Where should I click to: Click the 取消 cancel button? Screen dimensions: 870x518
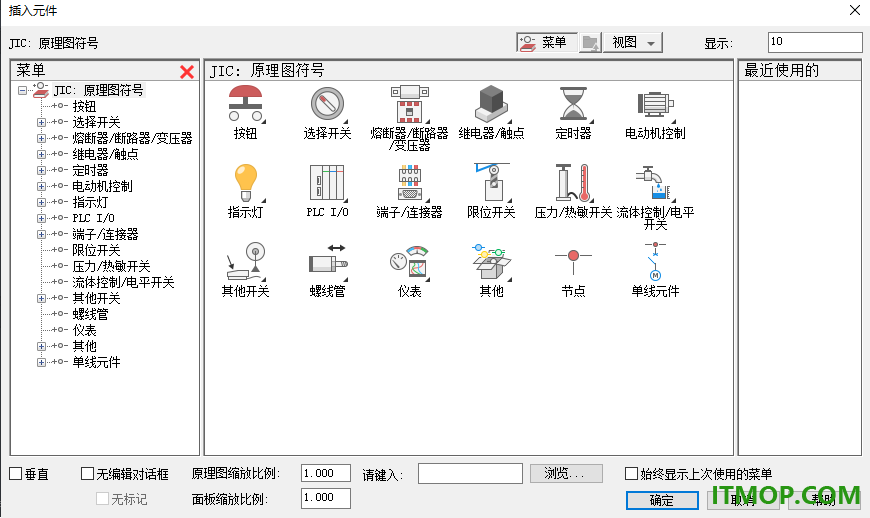[x=742, y=500]
